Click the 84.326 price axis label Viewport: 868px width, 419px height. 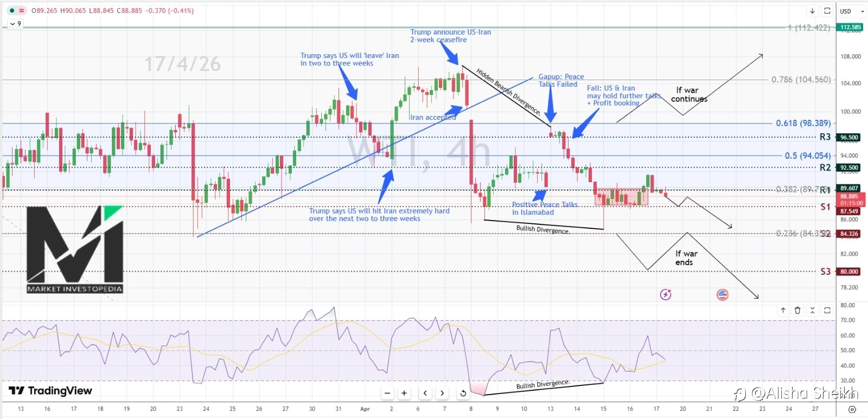pyautogui.click(x=849, y=234)
